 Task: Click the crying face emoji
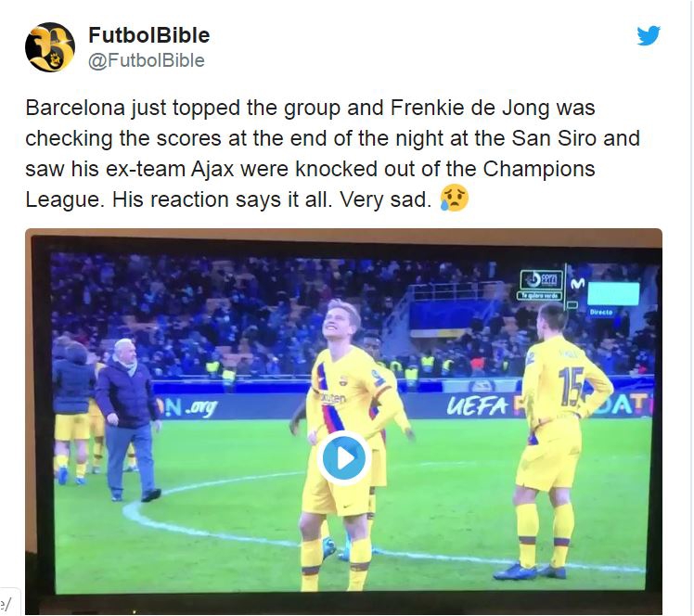[454, 199]
